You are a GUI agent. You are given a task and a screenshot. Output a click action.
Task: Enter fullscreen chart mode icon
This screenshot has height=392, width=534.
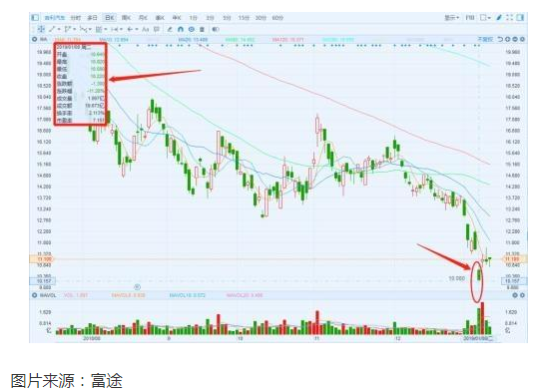tap(509, 17)
